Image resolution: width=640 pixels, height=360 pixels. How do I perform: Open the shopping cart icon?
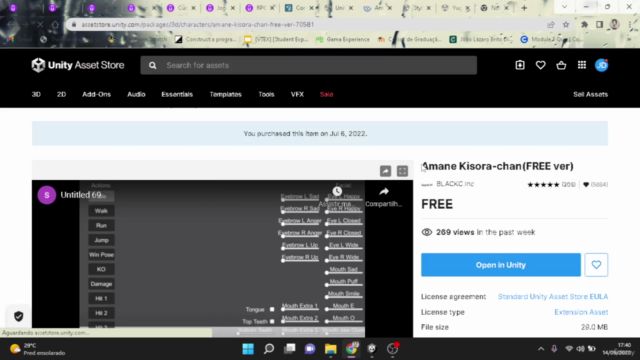point(561,65)
